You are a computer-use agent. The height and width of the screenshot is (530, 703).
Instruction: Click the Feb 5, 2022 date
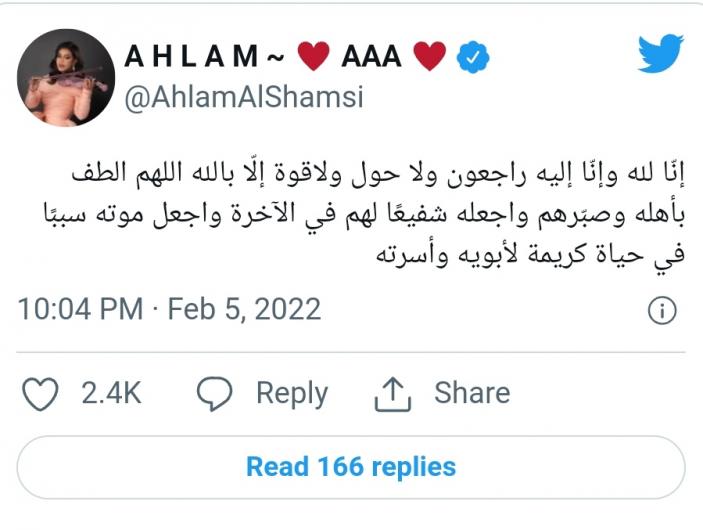pos(244,309)
